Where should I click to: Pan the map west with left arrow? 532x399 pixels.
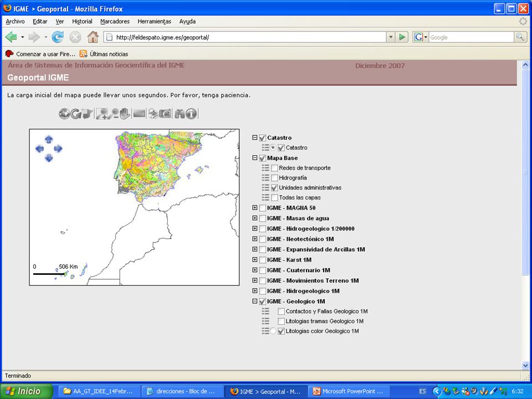[x=39, y=149]
